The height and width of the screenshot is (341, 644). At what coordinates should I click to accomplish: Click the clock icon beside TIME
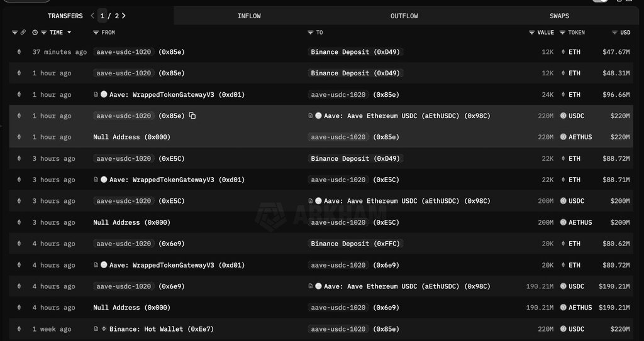click(x=35, y=33)
